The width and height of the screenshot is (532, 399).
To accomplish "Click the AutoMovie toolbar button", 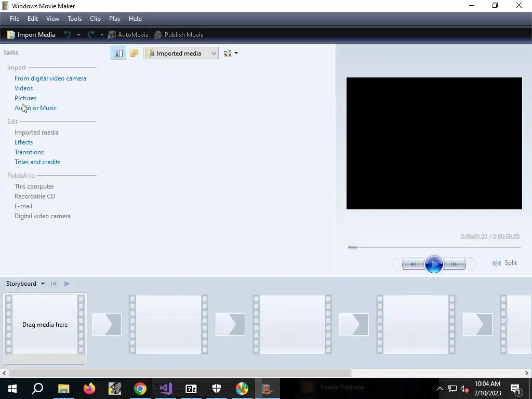I will tap(128, 35).
